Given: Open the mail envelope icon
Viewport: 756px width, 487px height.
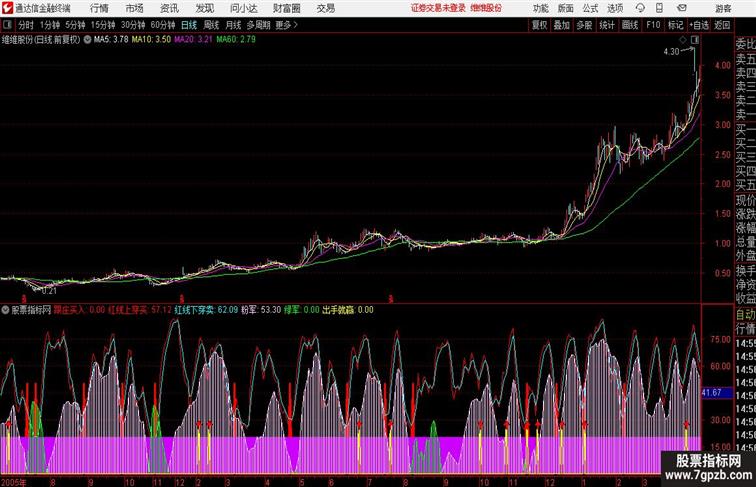Looking at the screenshot, I should tap(682, 8).
